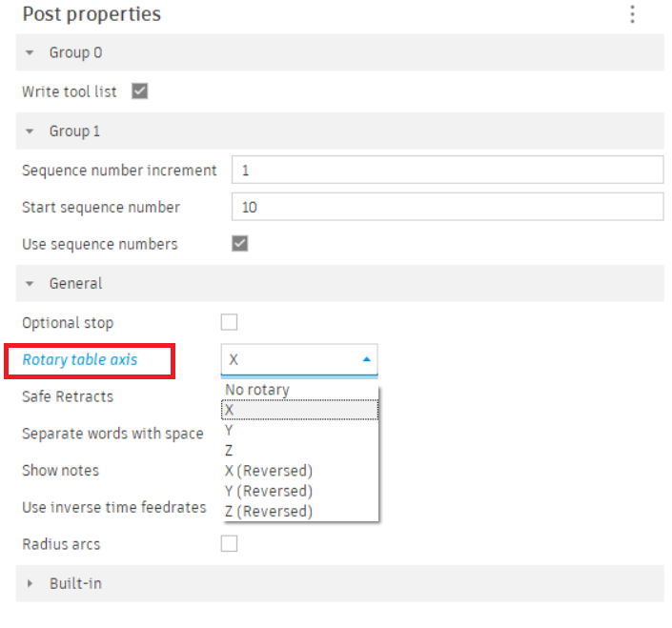672x628 pixels.
Task: Select Y (Reversed) option
Action: click(269, 491)
